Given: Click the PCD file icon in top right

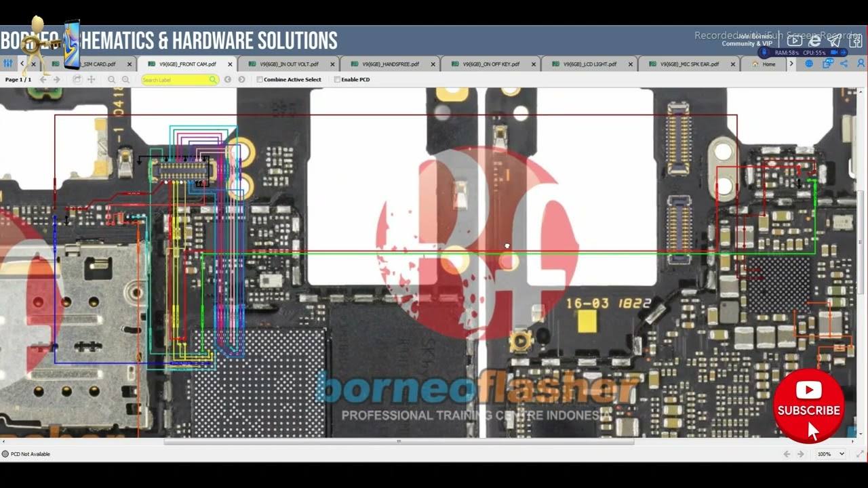Looking at the screenshot, I should click(827, 64).
